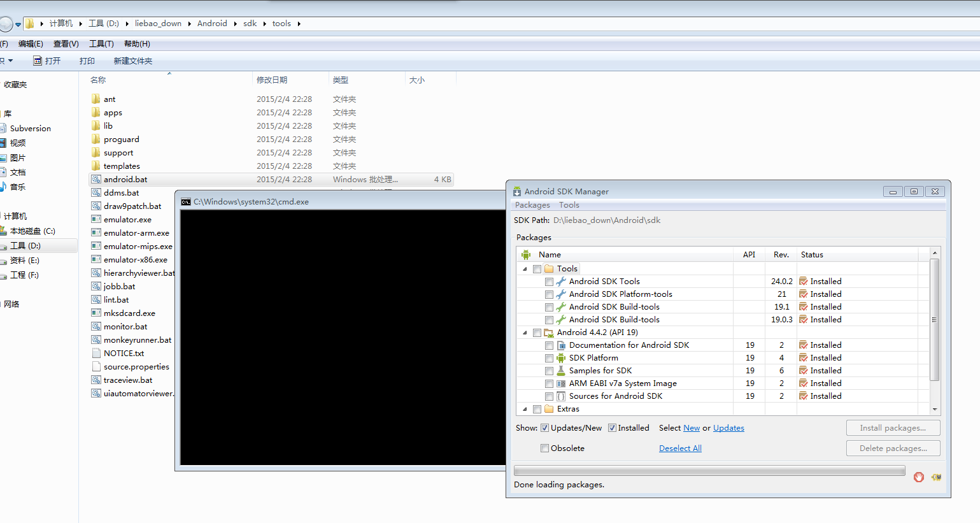
Task: Toggle the Installed show checkbox
Action: click(x=612, y=428)
